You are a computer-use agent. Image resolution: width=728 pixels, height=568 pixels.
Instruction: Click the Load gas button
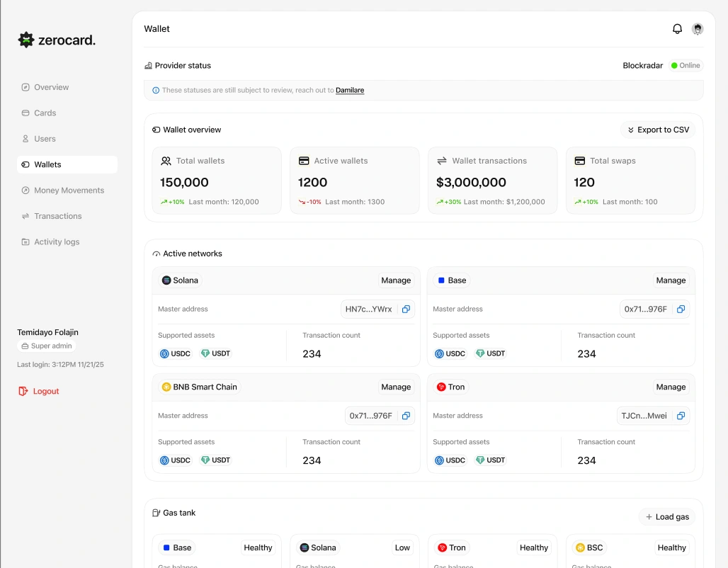(667, 517)
